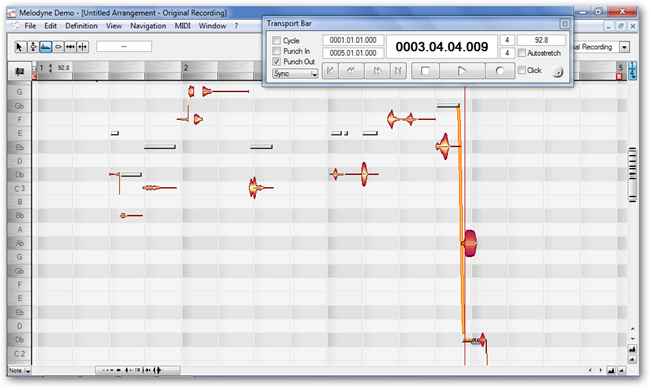650x388 pixels.
Task: Click the bar 2 marker in ruler
Action: point(186,68)
